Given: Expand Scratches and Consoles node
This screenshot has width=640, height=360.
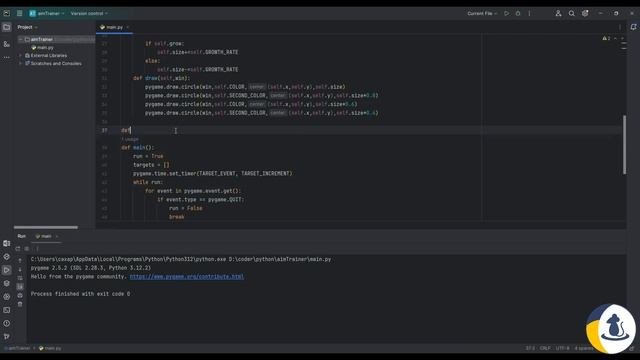Looking at the screenshot, I should (20, 64).
